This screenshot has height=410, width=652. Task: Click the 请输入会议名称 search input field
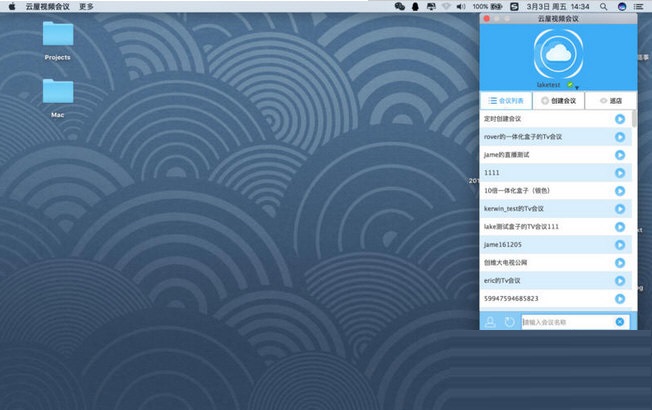point(566,322)
